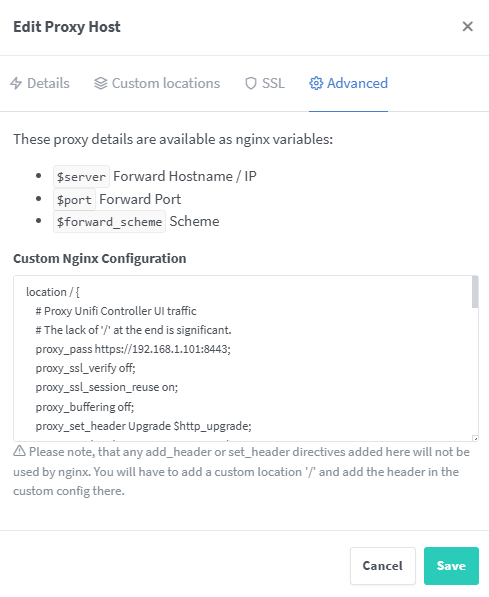
Task: Select the Advanced tab label
Action: [357, 83]
